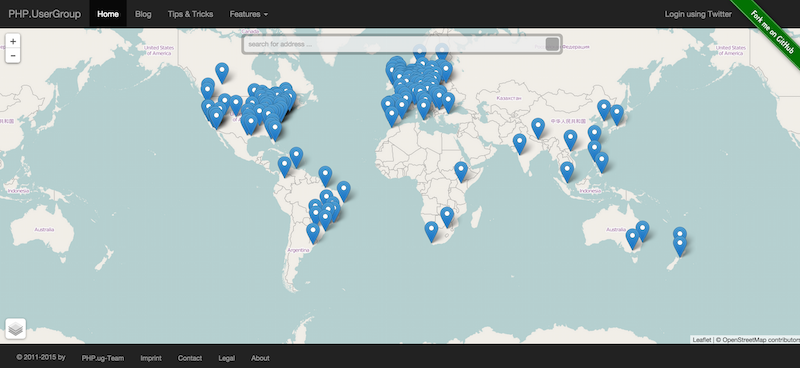Viewport: 800px width, 368px height.
Task: Open the Blog page
Action: pyautogui.click(x=143, y=14)
